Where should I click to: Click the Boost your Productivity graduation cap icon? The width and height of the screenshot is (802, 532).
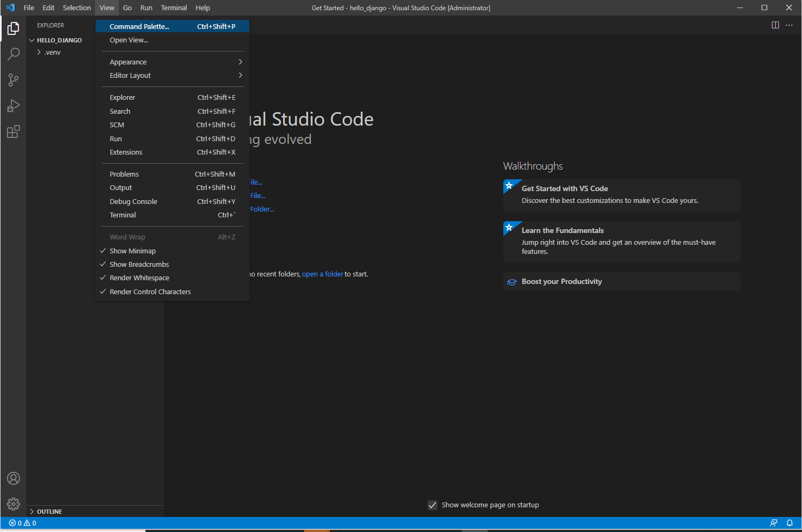(512, 282)
